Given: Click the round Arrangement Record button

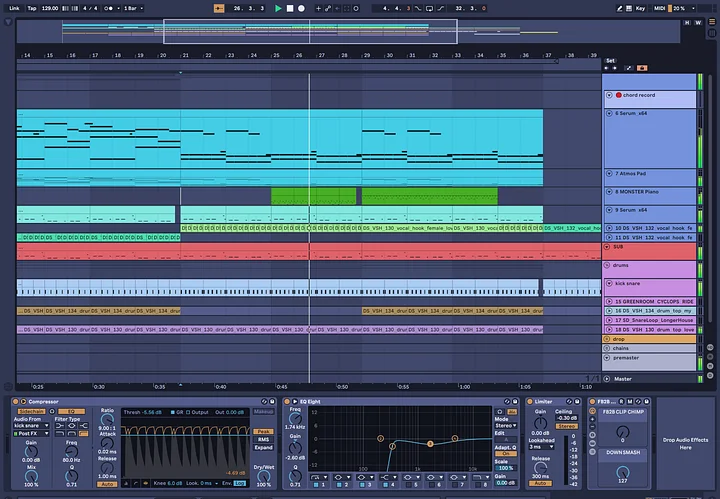Looking at the screenshot, I should (x=301, y=8).
